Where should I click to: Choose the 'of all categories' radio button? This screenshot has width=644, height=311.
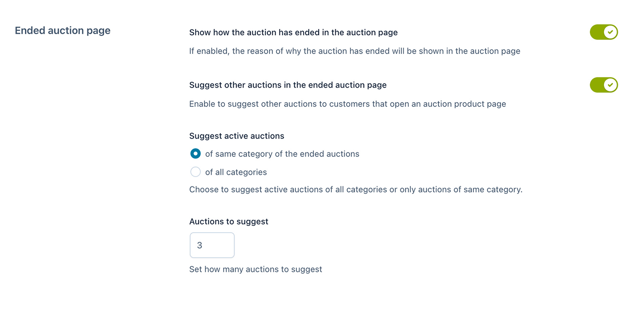[195, 172]
